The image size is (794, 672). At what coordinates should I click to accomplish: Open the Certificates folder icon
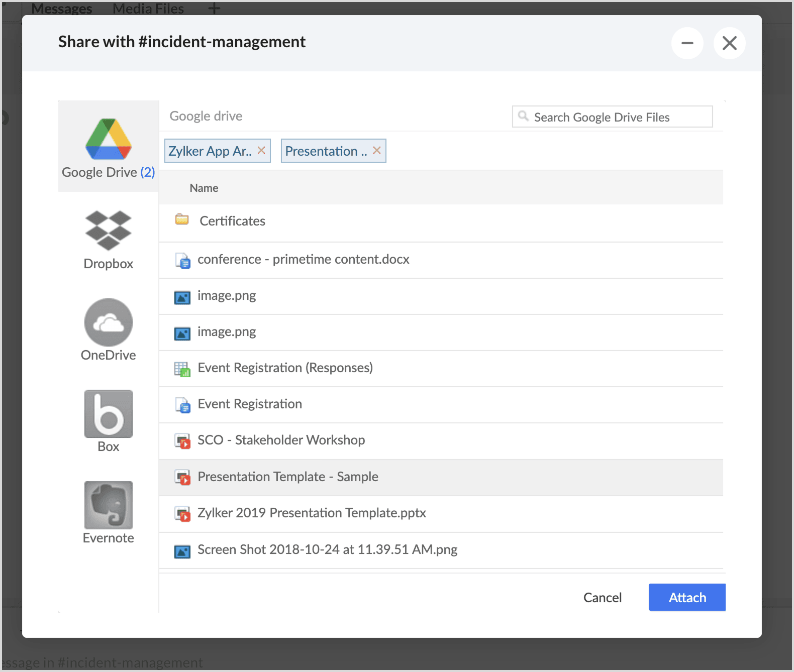tap(182, 219)
